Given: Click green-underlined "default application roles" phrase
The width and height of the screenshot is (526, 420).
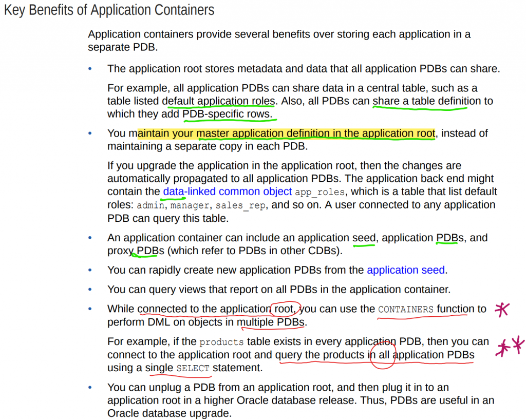Looking at the screenshot, I should [x=218, y=101].
